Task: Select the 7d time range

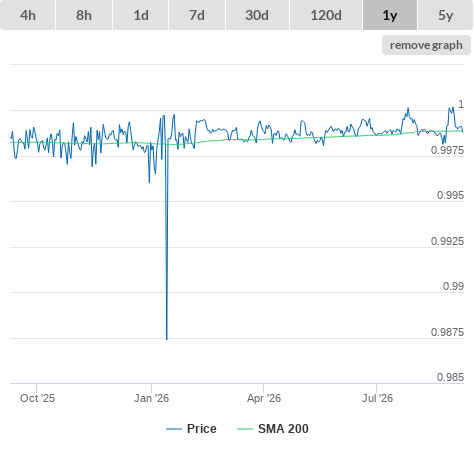Action: 197,15
